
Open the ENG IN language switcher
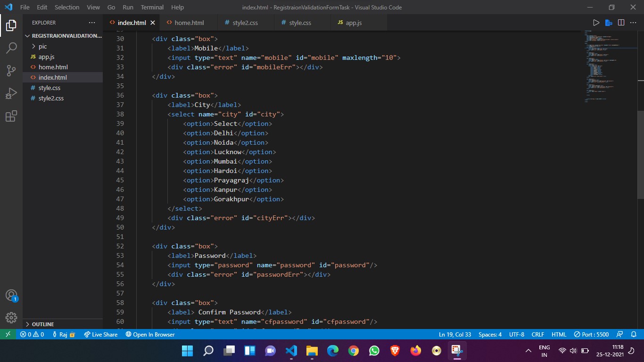[544, 351]
